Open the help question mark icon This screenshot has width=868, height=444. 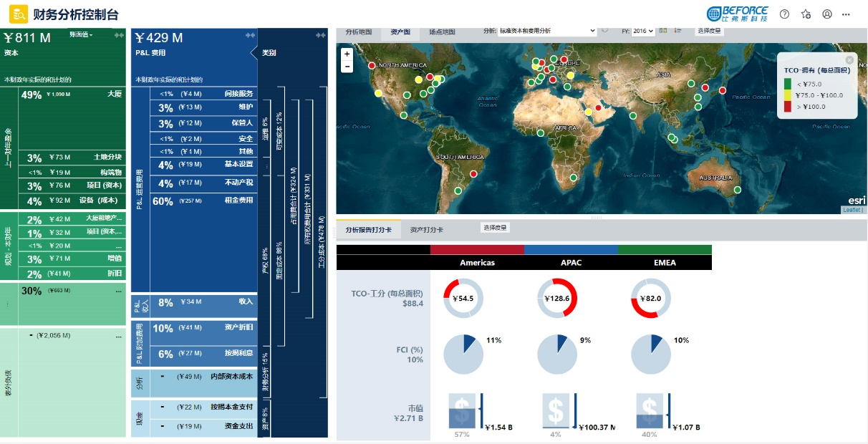[x=784, y=14]
